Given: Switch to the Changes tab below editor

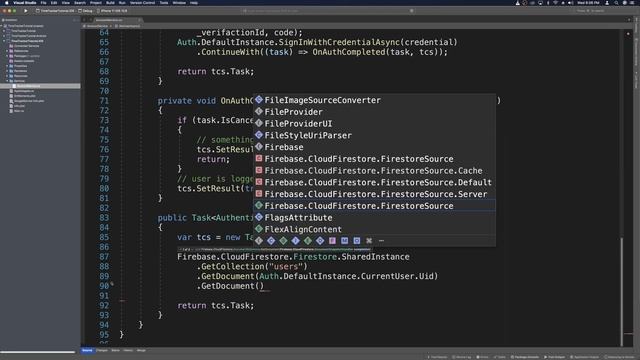Looking at the screenshot, I should pos(102,350).
